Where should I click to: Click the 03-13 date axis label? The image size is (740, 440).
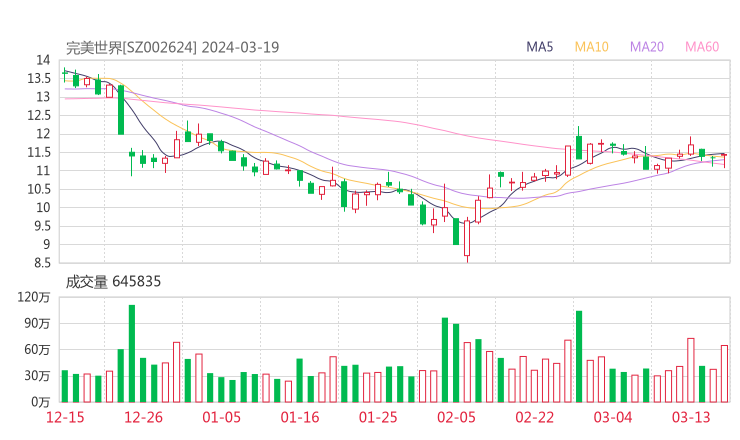[691, 417]
